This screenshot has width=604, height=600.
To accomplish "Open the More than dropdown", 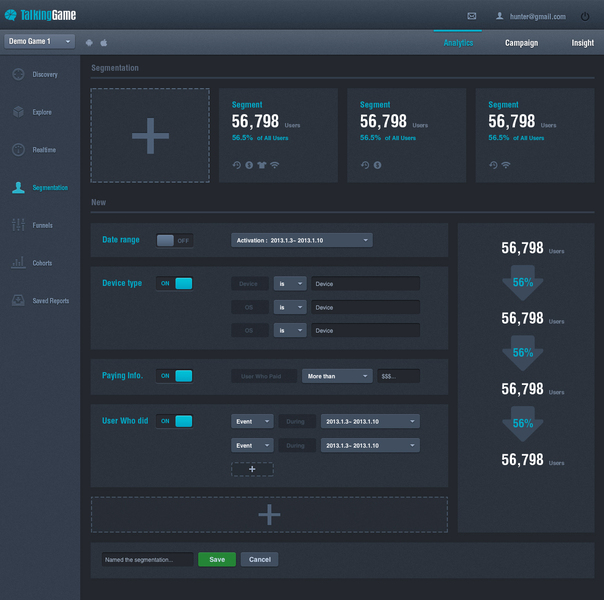I will pos(337,376).
